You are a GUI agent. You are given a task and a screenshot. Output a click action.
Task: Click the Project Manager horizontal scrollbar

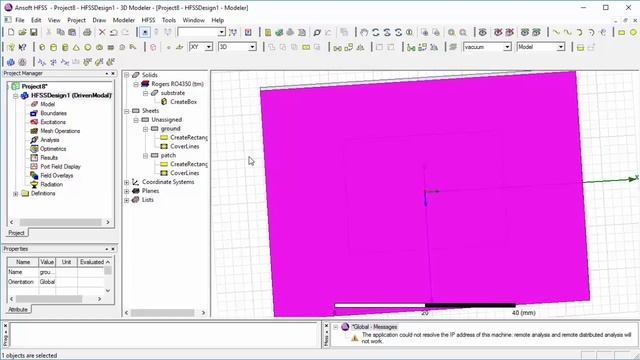click(x=60, y=222)
